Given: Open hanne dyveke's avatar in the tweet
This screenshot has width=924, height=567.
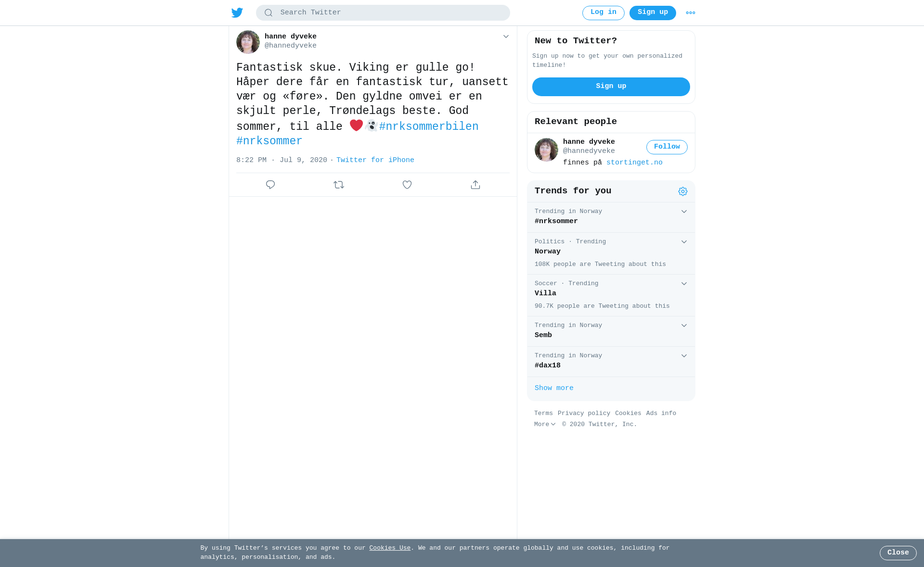Looking at the screenshot, I should click(x=248, y=42).
